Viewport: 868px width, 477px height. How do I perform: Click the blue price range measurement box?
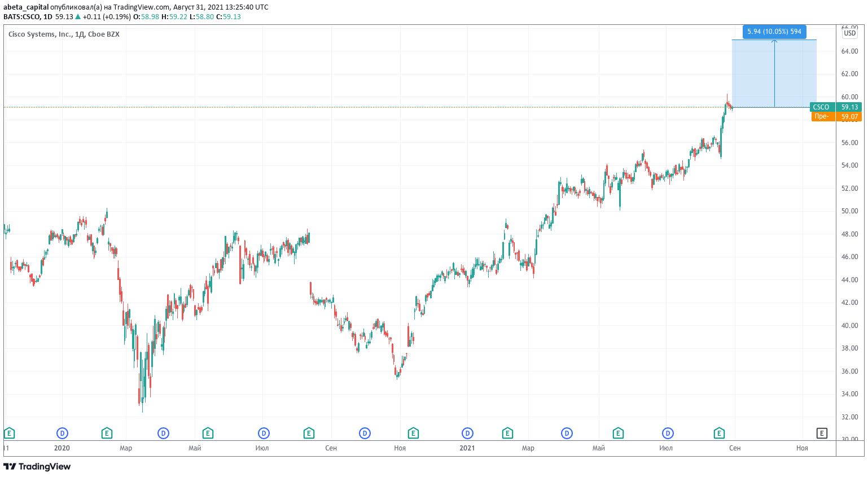pyautogui.click(x=774, y=73)
